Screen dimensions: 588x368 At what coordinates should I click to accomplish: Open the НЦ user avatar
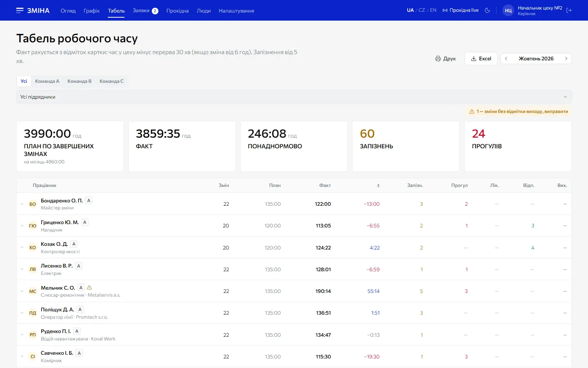click(508, 10)
